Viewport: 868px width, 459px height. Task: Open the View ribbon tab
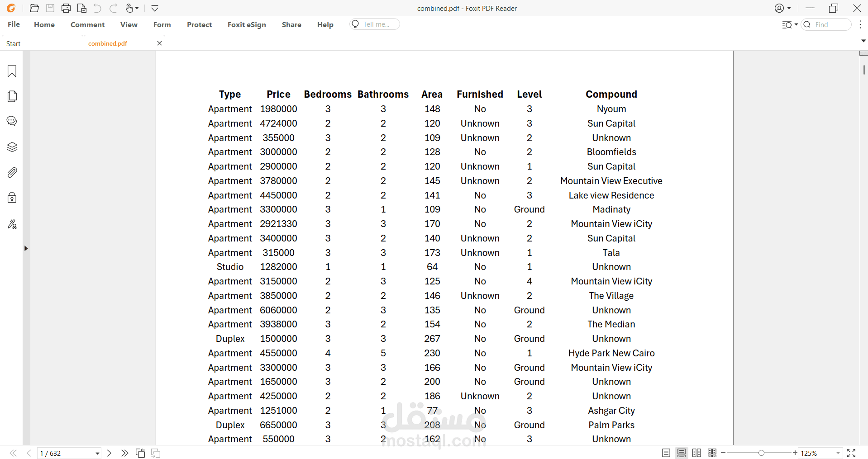click(129, 24)
